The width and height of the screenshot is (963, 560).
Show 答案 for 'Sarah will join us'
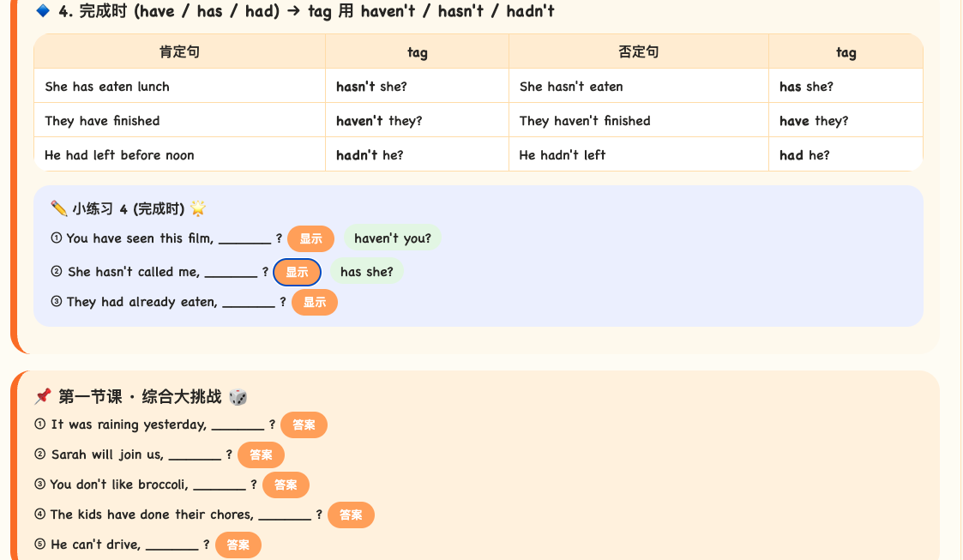pyautogui.click(x=261, y=455)
